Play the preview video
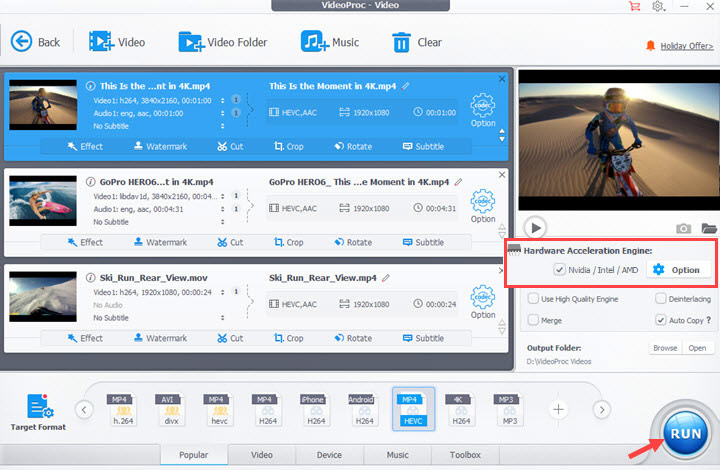720x470 pixels. pos(535,228)
